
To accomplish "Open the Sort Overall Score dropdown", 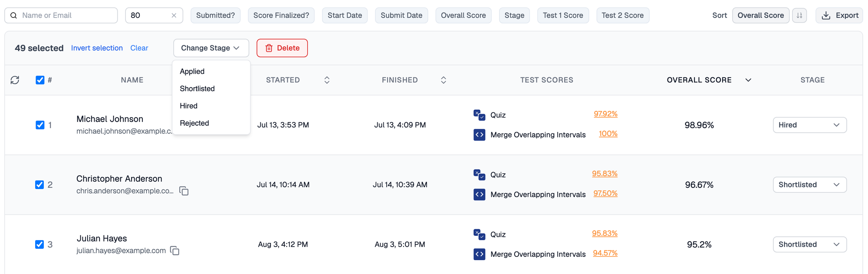I will pos(760,16).
